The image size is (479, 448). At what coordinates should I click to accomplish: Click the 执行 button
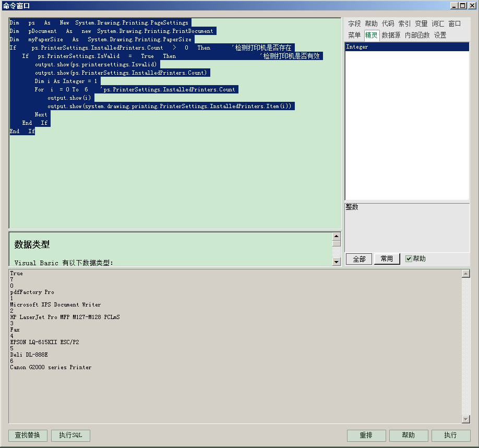(x=451, y=435)
